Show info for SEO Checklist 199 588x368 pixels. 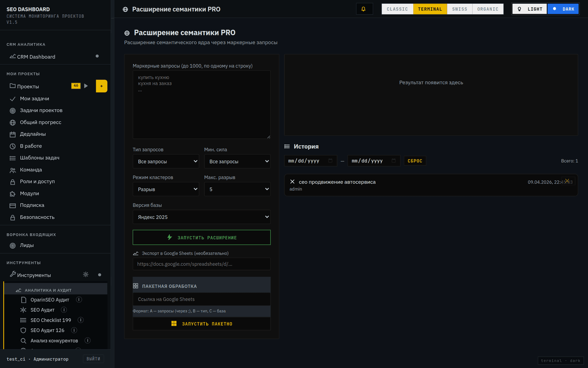coord(81,320)
